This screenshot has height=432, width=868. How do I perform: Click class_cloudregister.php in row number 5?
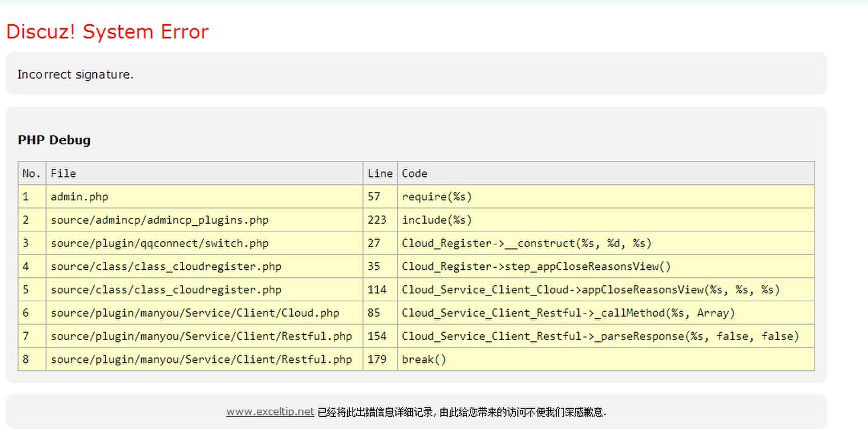[205, 289]
